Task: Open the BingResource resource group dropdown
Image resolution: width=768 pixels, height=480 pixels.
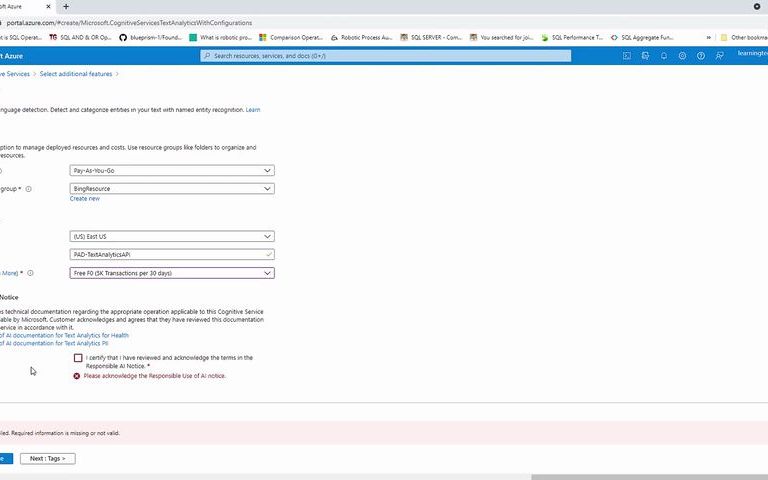Action: tap(172, 189)
